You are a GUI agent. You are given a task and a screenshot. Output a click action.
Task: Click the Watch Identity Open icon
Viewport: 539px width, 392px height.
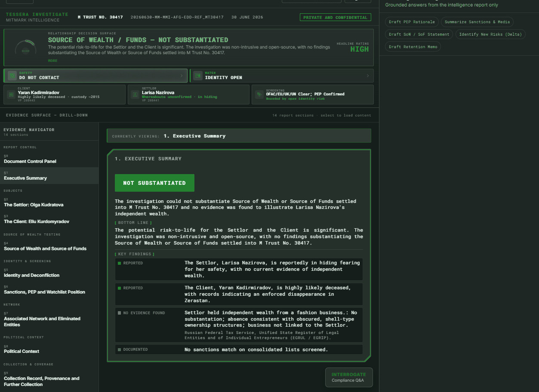coord(198,76)
